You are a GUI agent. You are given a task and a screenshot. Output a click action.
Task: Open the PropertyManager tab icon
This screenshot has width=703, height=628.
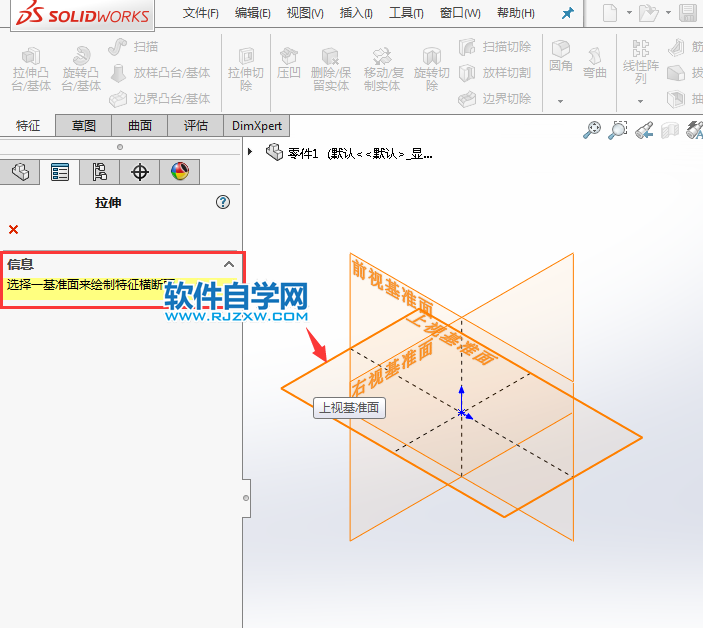[60, 172]
